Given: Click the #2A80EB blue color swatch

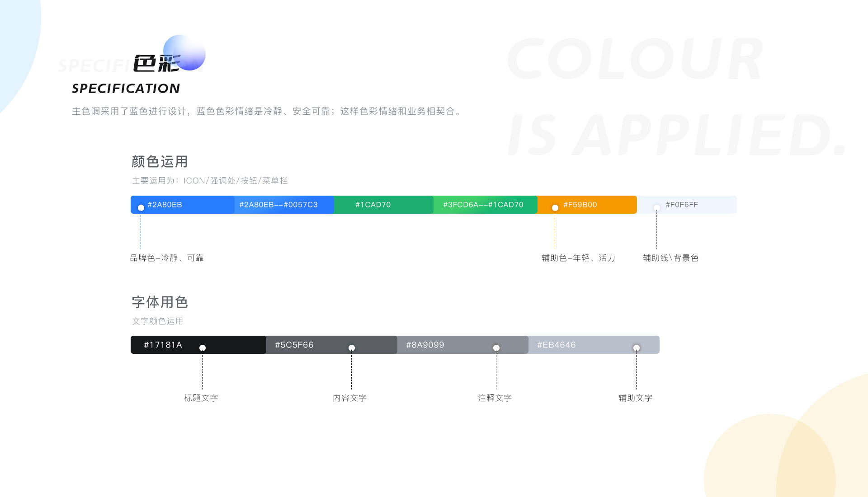Looking at the screenshot, I should click(x=183, y=205).
